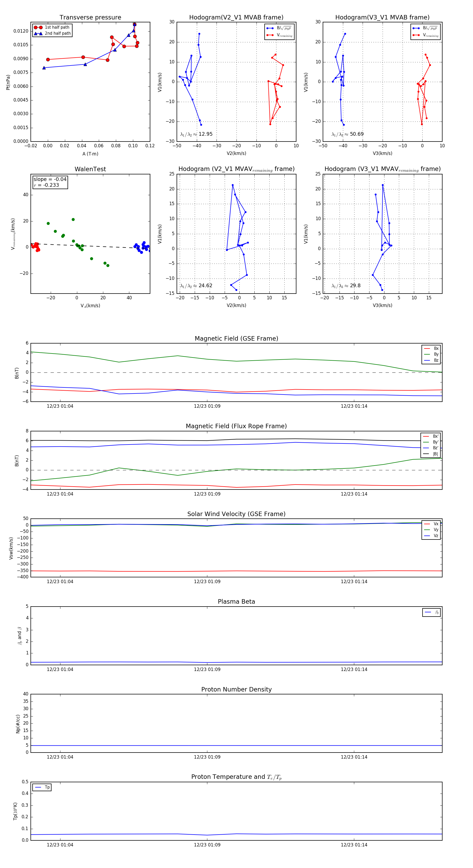Select the 'slope = -0.04' annotation
The height and width of the screenshot is (868, 473).
coord(50,179)
